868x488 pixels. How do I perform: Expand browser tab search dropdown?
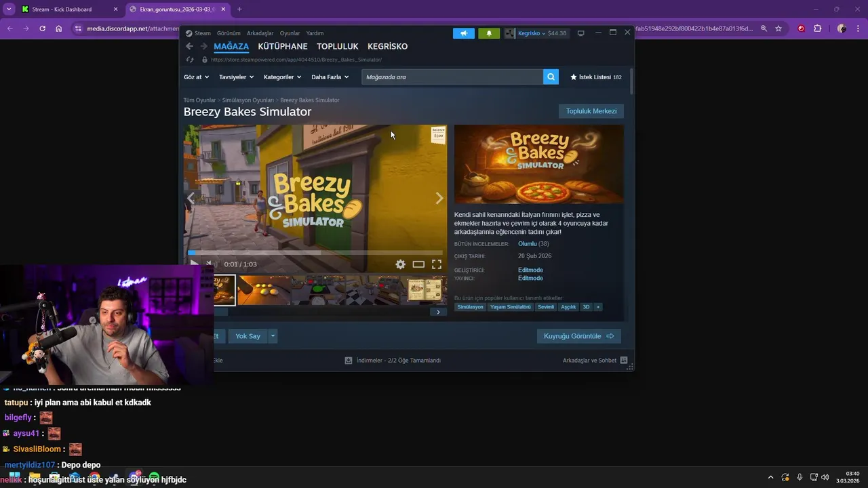(9, 9)
